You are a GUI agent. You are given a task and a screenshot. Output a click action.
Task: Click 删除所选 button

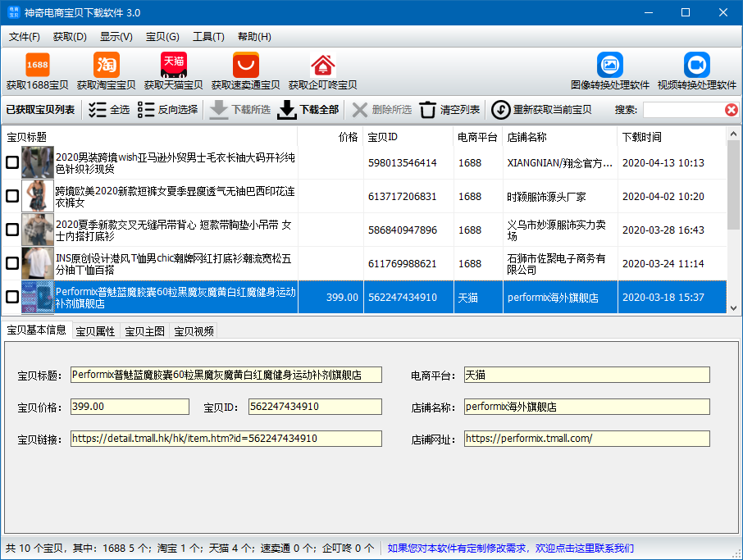pos(381,110)
